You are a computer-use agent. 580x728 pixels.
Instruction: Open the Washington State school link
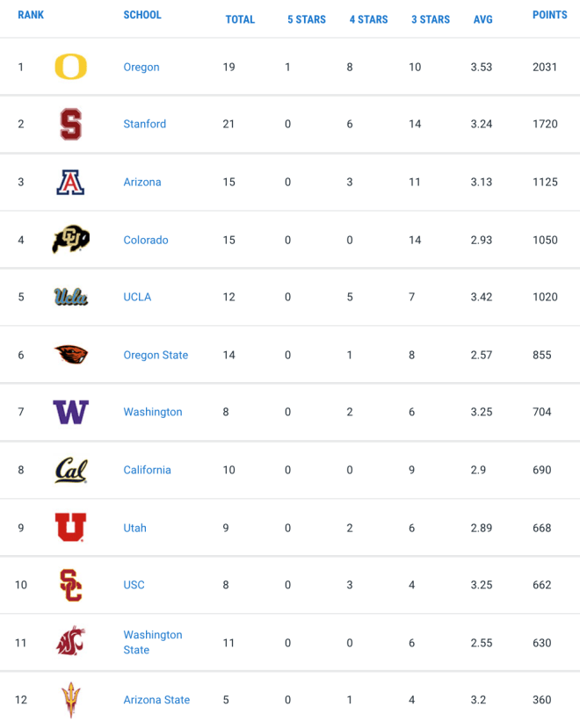click(x=153, y=642)
